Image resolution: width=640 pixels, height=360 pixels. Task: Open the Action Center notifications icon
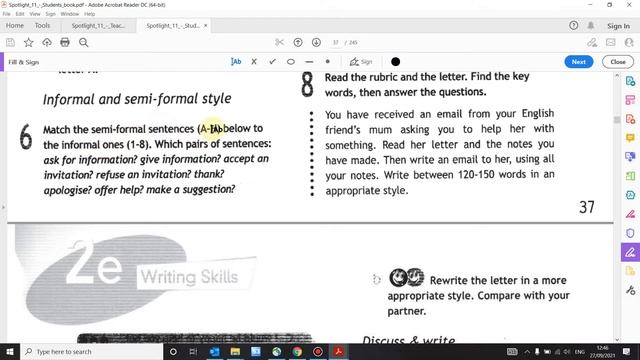tap(627, 351)
